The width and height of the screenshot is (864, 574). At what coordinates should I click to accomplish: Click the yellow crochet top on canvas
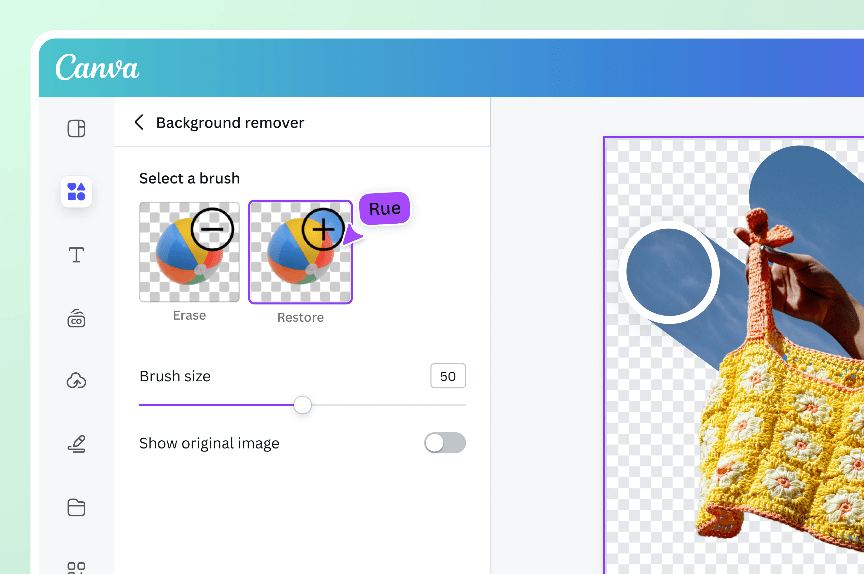pyautogui.click(x=780, y=440)
